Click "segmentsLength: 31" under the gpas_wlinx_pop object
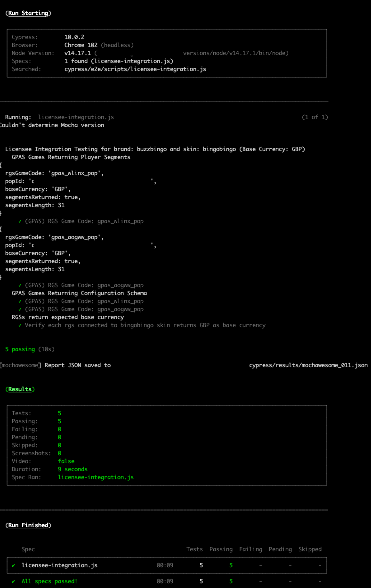Image resolution: width=371 pixels, height=588 pixels. 35,205
